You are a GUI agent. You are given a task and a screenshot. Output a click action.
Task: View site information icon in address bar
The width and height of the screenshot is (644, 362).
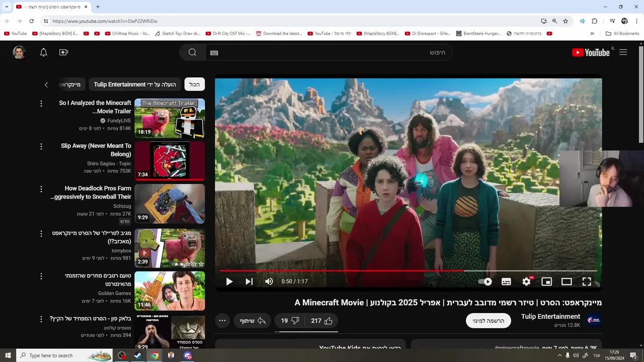tap(46, 21)
